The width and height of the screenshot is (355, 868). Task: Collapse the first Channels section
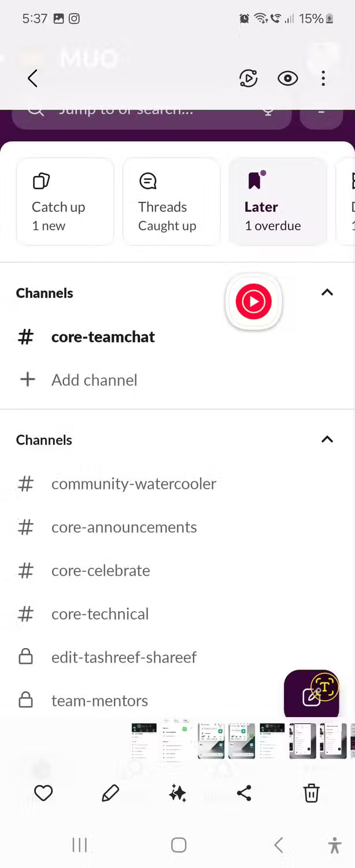[x=327, y=292]
